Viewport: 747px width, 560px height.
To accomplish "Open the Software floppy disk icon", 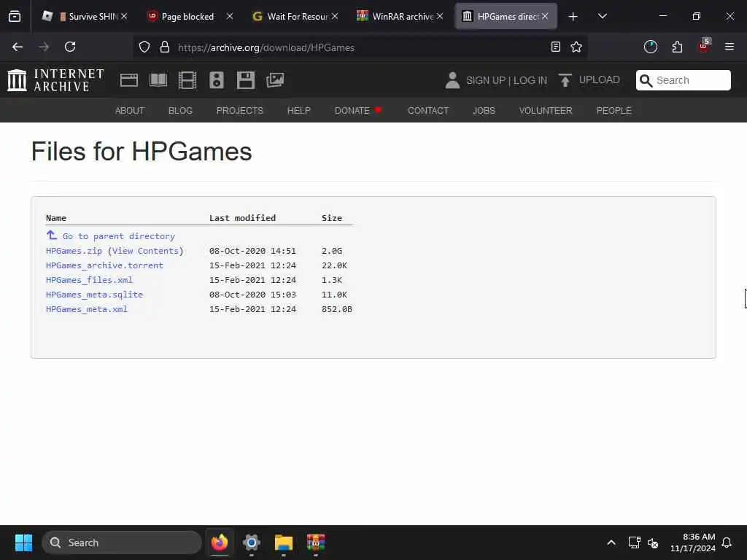I will 246,80.
